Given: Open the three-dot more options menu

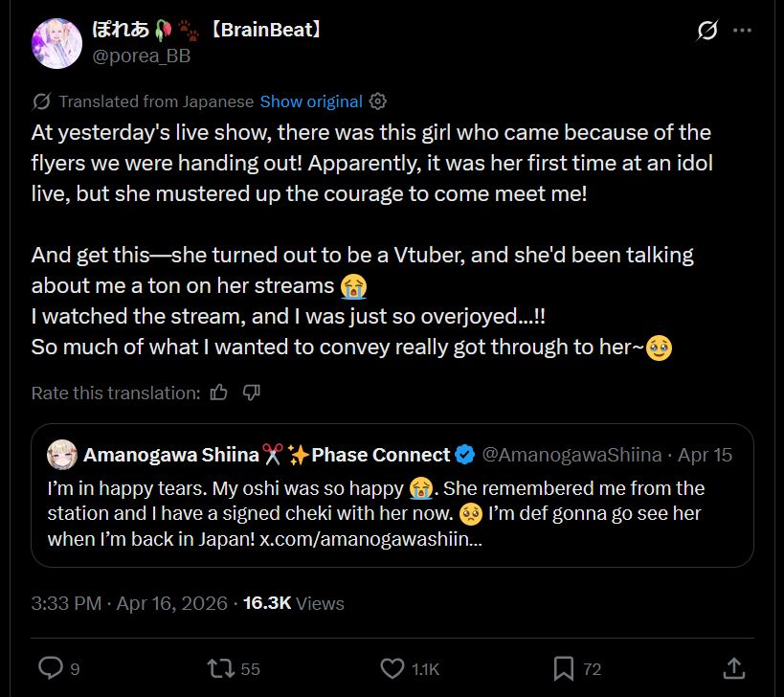Looking at the screenshot, I should pyautogui.click(x=742, y=31).
